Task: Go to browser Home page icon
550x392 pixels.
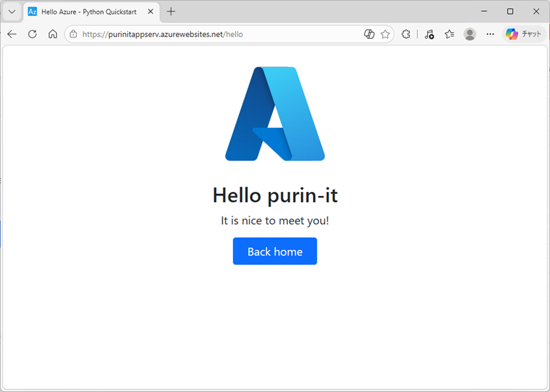Action: tap(52, 34)
